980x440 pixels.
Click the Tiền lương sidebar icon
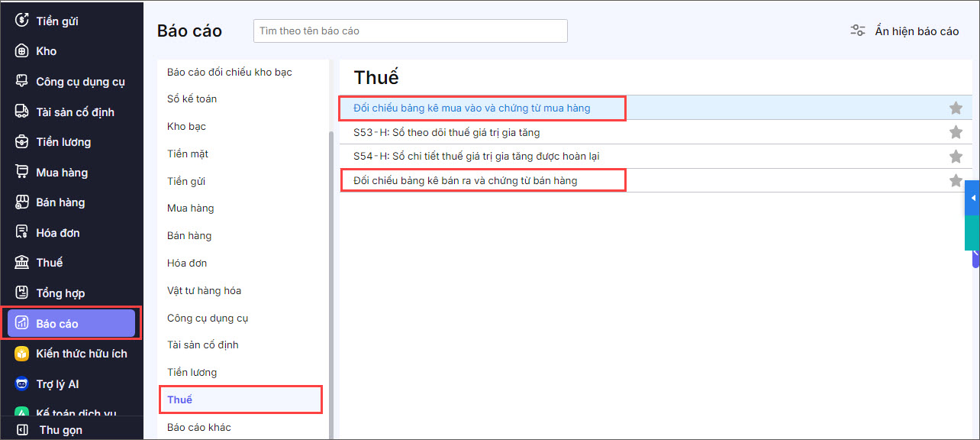(x=22, y=142)
